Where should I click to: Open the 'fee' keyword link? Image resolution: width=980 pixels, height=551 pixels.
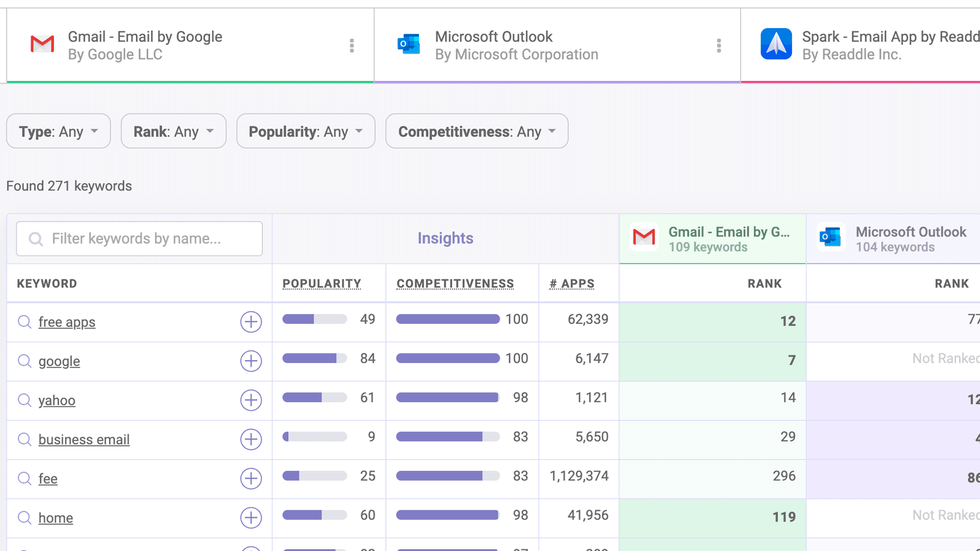(x=48, y=479)
